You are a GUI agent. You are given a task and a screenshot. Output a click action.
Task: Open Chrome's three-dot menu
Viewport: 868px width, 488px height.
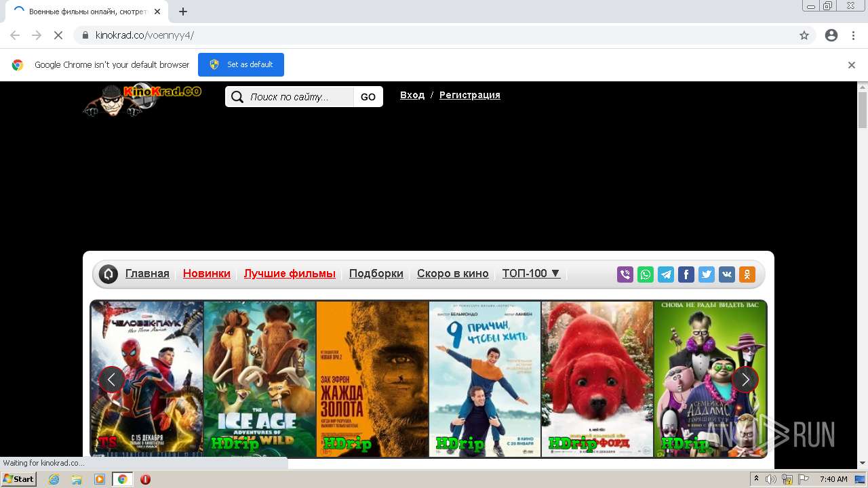[853, 35]
